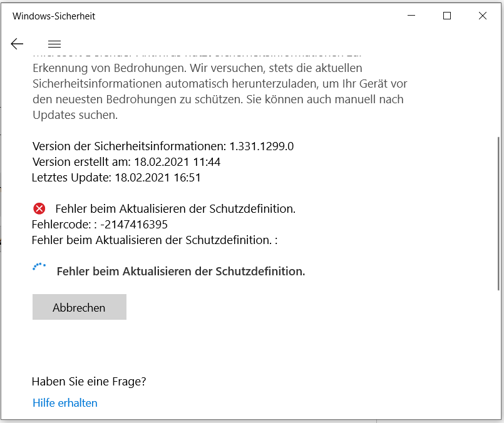
Task: Click Version erstellt am 18.02.2021 11:44
Action: pyautogui.click(x=126, y=162)
